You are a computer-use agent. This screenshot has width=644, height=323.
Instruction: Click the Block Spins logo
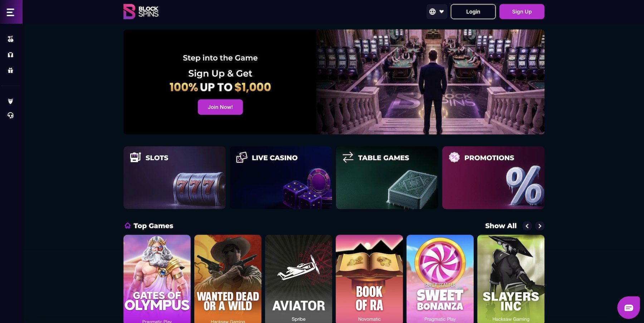coord(141,11)
